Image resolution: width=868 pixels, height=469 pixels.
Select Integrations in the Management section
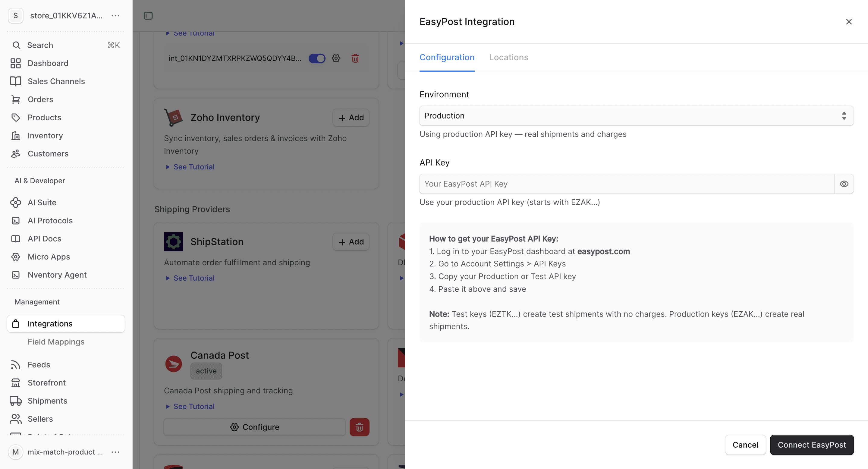pos(66,323)
